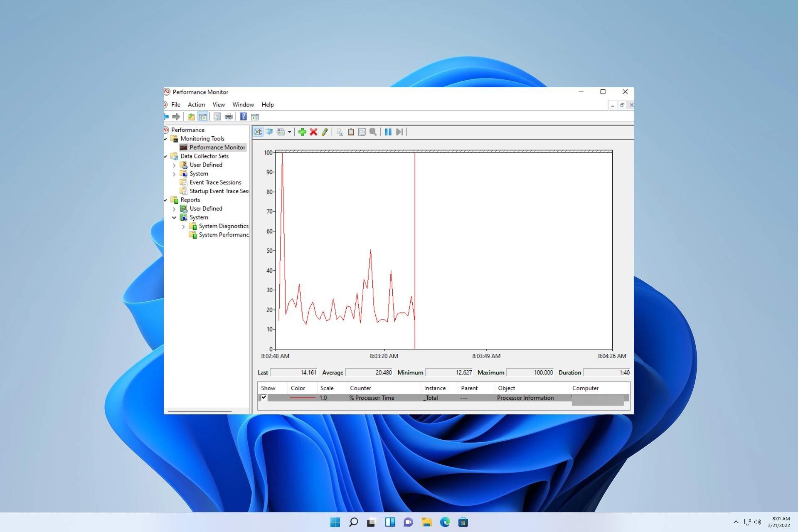798x532 pixels.
Task: Select Event Trace Sessions
Action: 215,182
